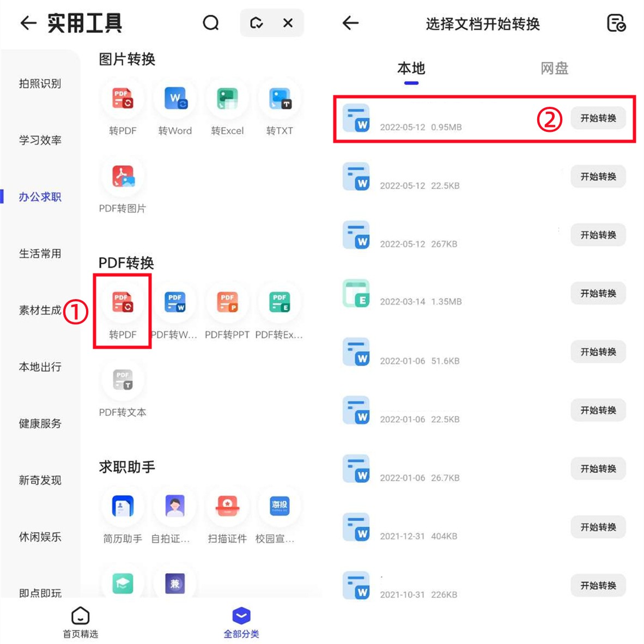Switch to the 本地 tab
The image size is (644, 644).
click(410, 68)
